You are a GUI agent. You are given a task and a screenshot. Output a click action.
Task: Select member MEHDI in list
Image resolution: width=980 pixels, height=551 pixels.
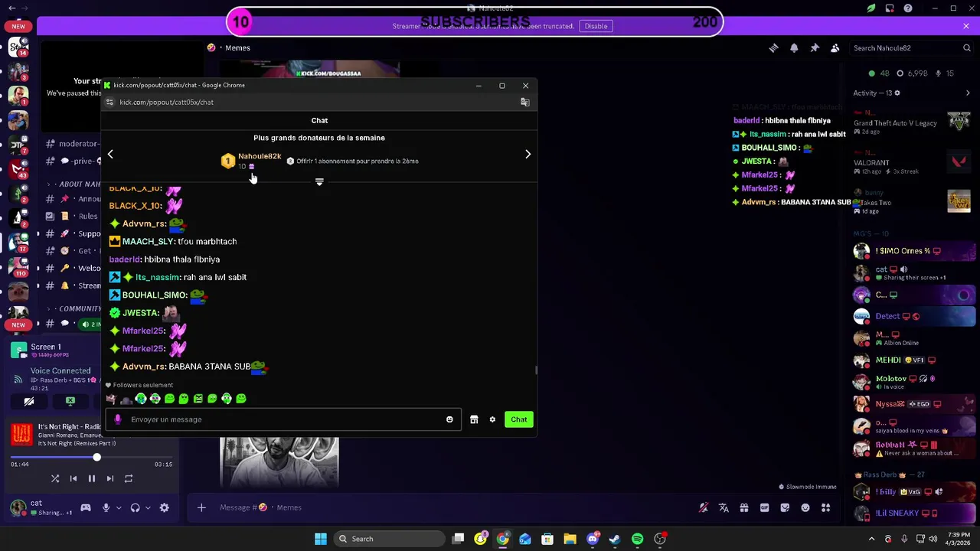click(x=913, y=360)
